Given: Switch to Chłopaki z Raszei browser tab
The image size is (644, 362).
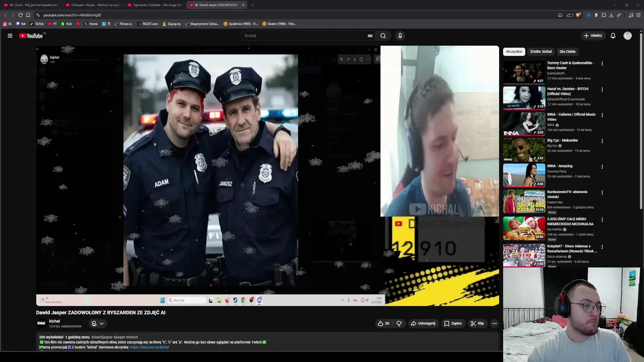Looking at the screenshot, I should tap(93, 5).
